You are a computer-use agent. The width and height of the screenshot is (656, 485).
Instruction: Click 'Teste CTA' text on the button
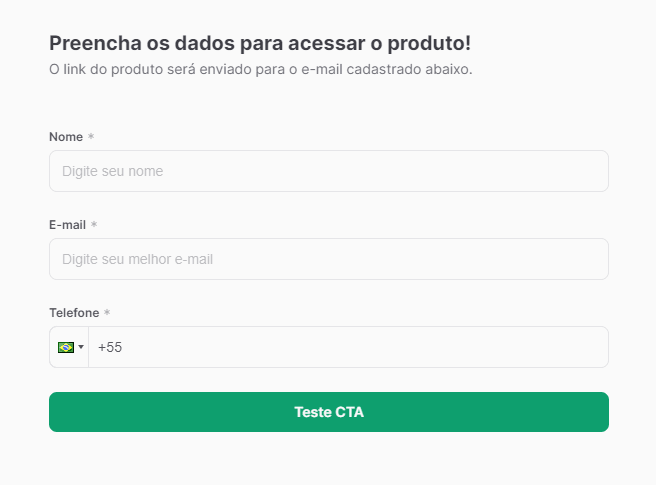[328, 412]
